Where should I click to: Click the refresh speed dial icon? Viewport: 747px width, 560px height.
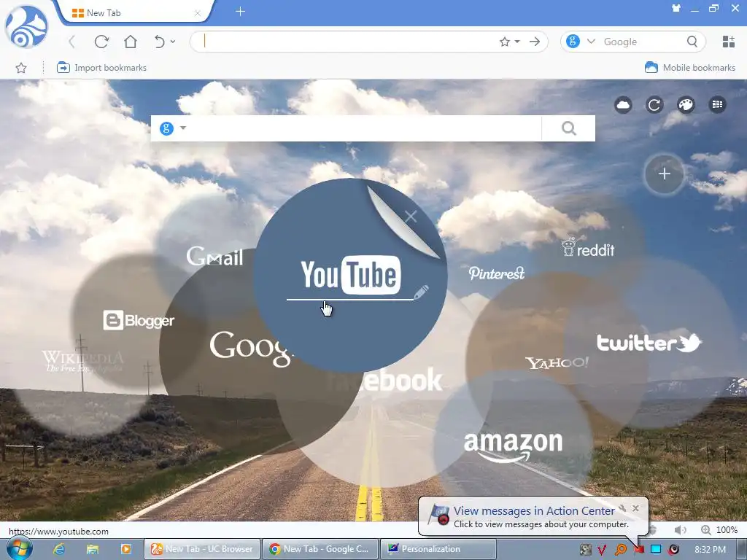pyautogui.click(x=654, y=105)
